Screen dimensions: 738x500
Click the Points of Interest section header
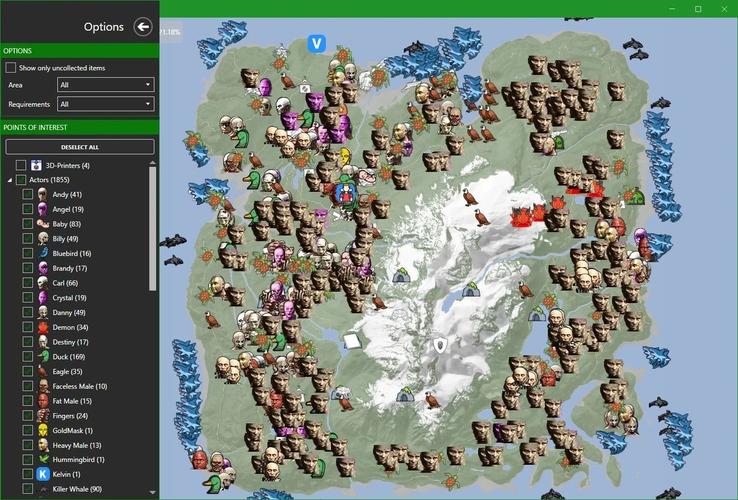click(x=80, y=127)
